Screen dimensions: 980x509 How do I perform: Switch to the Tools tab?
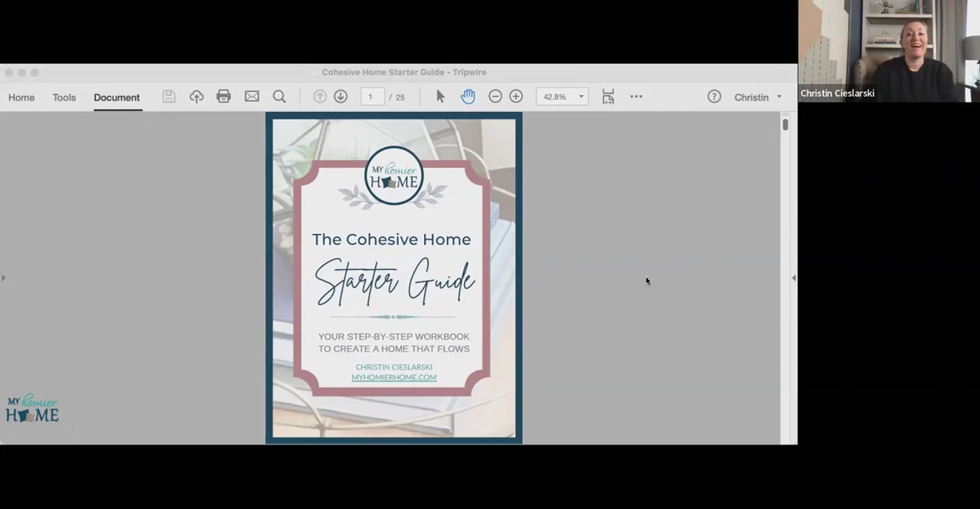point(64,97)
